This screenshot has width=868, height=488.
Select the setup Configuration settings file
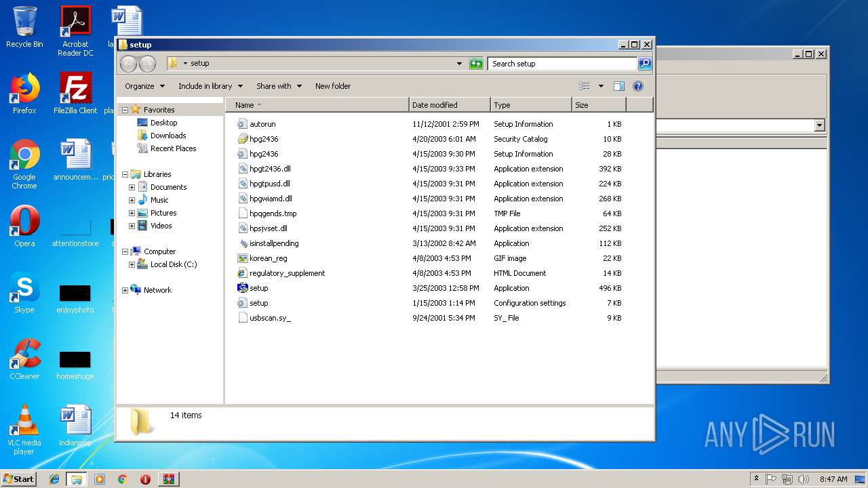pos(258,303)
